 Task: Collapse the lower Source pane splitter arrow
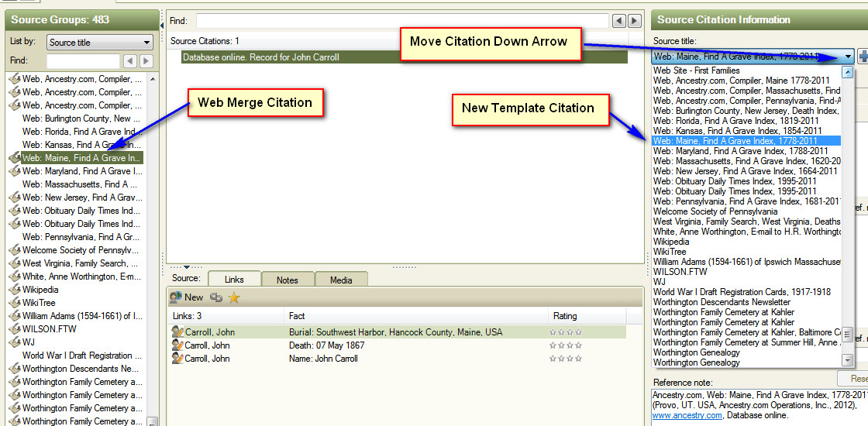point(186,266)
